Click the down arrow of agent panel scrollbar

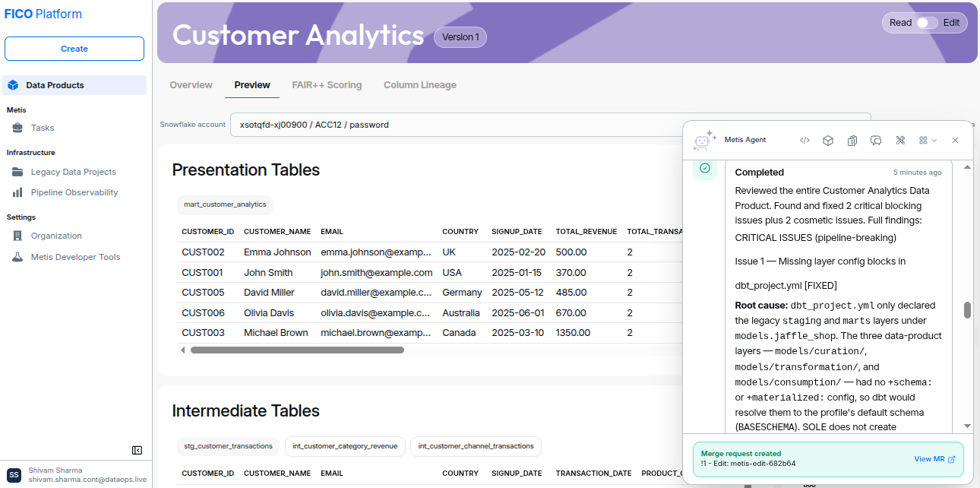coord(967,426)
